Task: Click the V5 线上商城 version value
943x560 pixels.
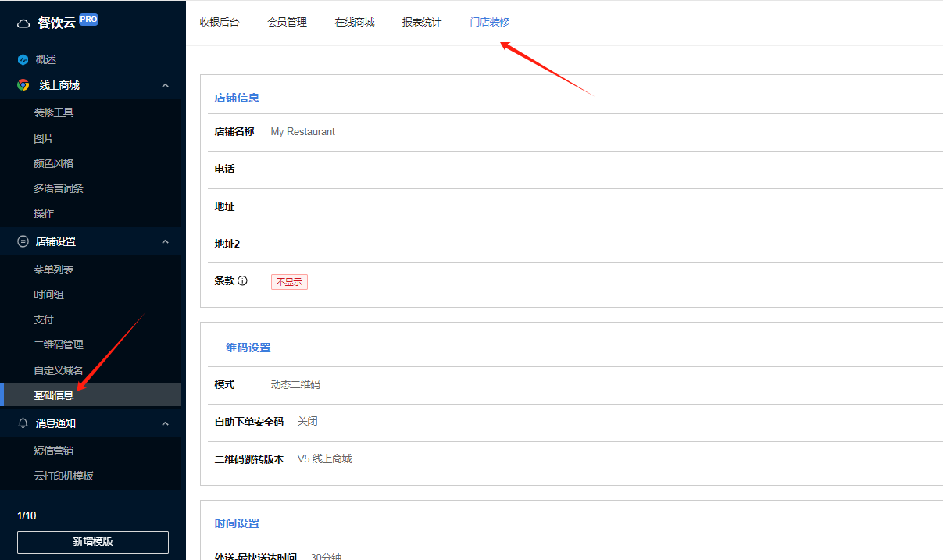Action: (324, 459)
